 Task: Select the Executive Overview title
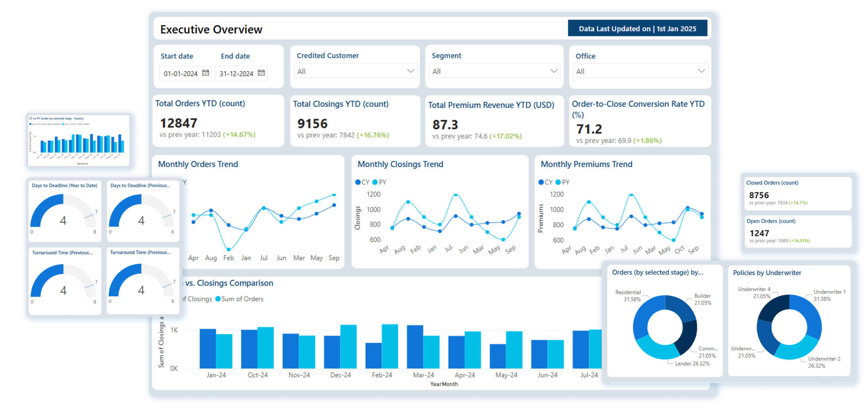pos(211,29)
